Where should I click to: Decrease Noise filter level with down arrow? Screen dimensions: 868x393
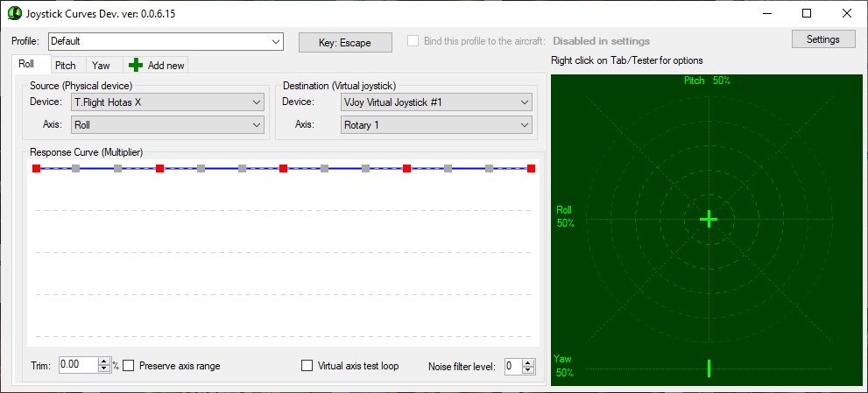(528, 370)
